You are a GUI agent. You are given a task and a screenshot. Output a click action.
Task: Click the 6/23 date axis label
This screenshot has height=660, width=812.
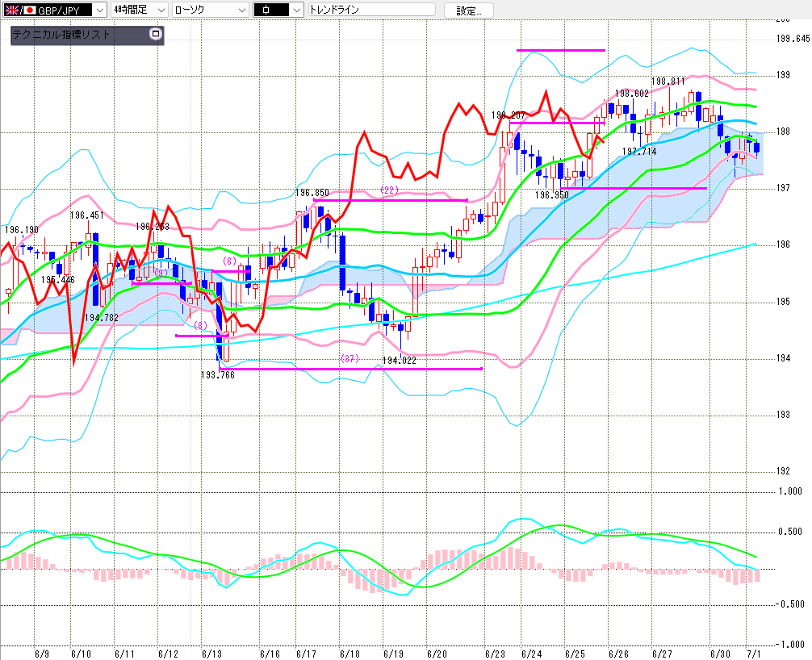click(x=495, y=654)
